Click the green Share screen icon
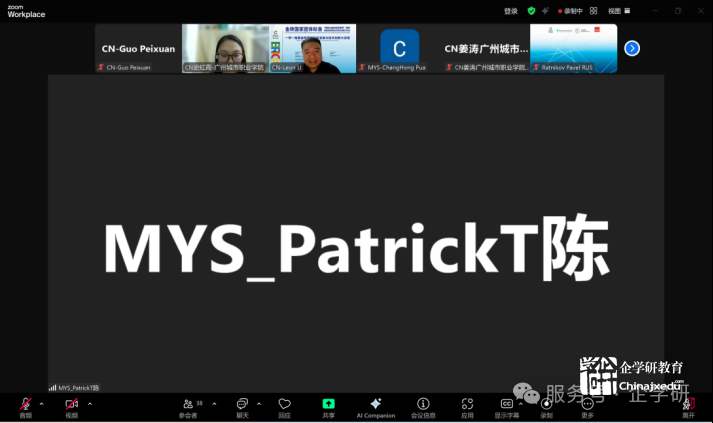The width and height of the screenshot is (713, 423). click(x=328, y=404)
